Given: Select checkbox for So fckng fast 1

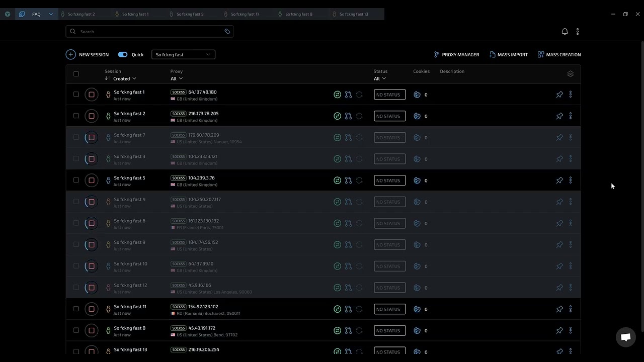Looking at the screenshot, I should (76, 95).
